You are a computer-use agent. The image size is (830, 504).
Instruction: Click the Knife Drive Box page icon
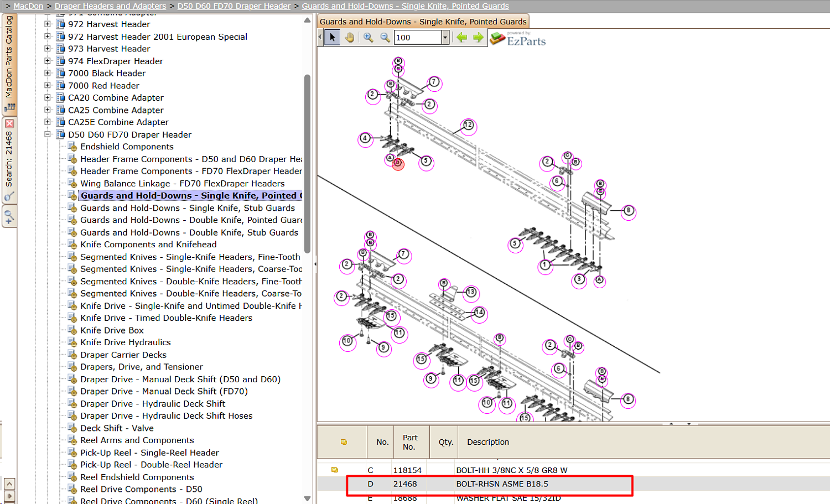point(72,330)
